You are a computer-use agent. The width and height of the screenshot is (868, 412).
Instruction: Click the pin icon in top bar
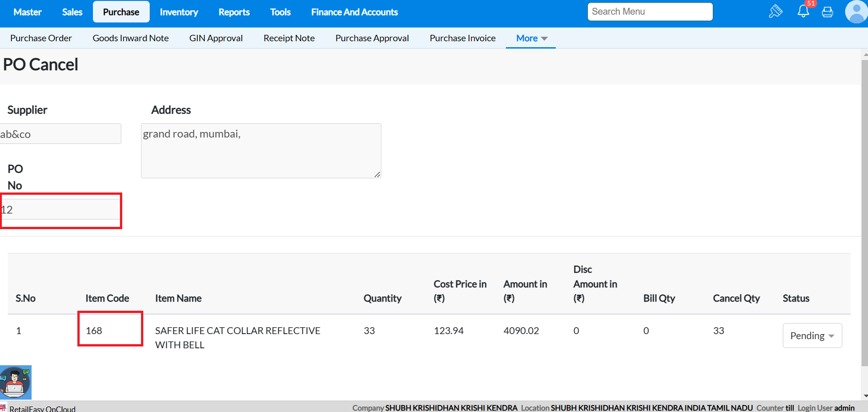point(776,11)
